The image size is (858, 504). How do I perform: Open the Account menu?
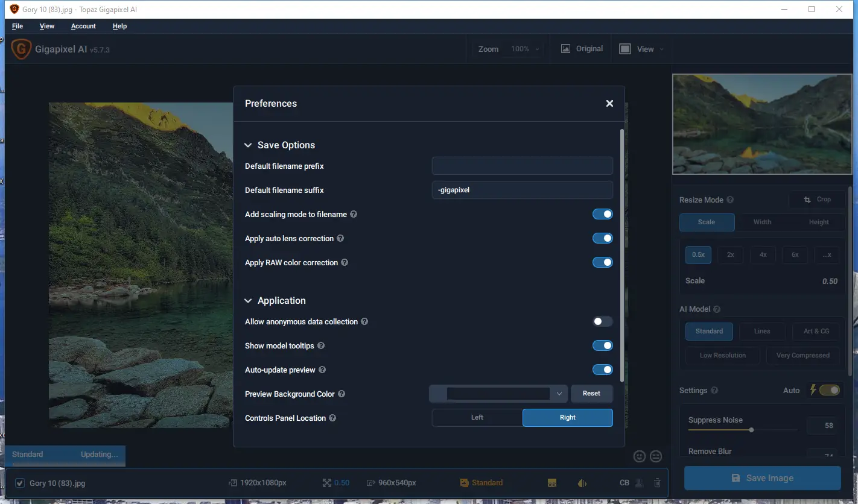coord(83,26)
